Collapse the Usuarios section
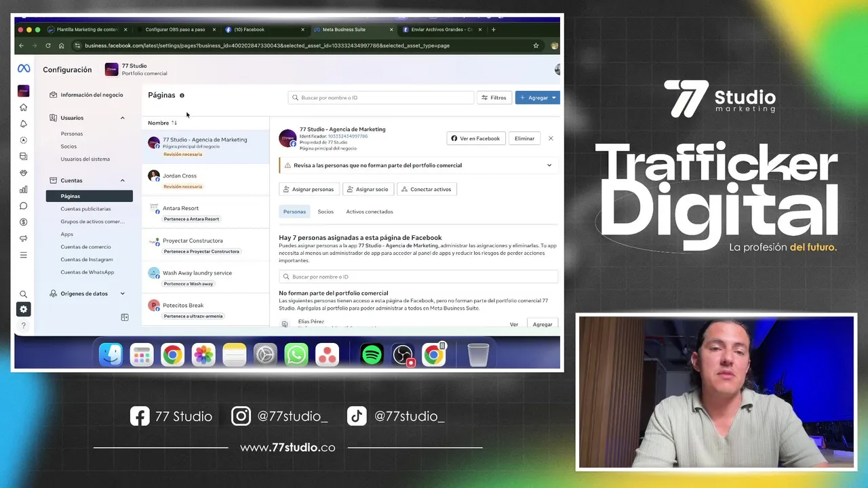The height and width of the screenshot is (488, 868). [x=123, y=118]
